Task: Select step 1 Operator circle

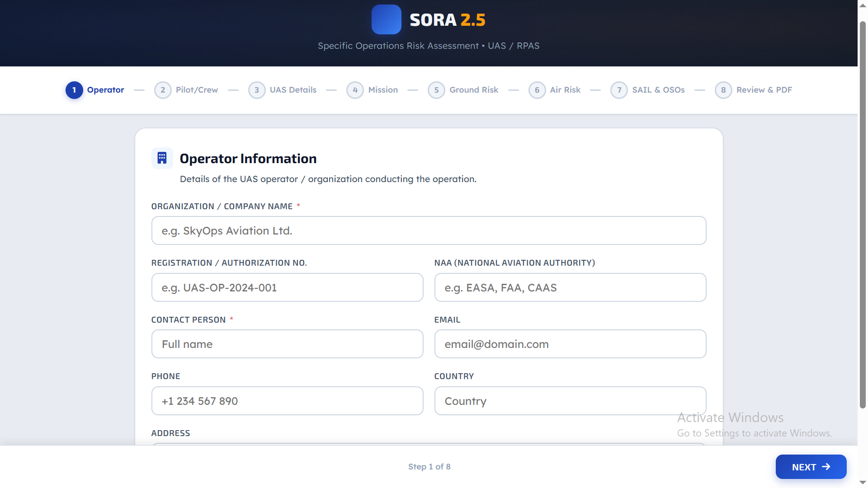Action: click(74, 90)
